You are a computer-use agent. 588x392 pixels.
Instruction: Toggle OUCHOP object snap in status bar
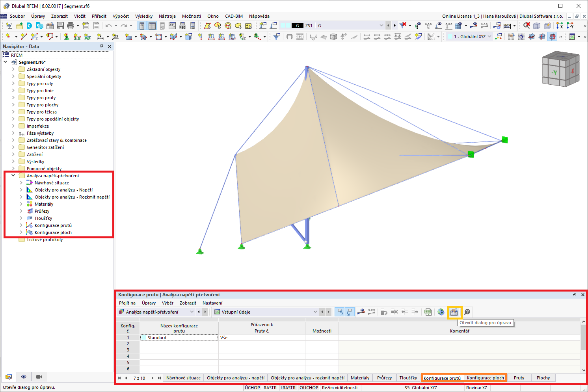[x=309, y=388]
